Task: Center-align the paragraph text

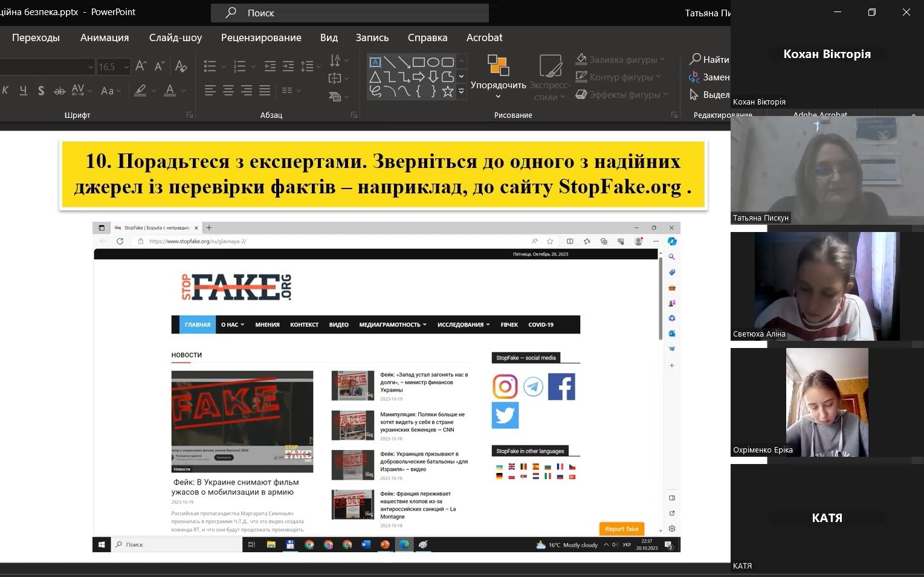Action: point(228,91)
